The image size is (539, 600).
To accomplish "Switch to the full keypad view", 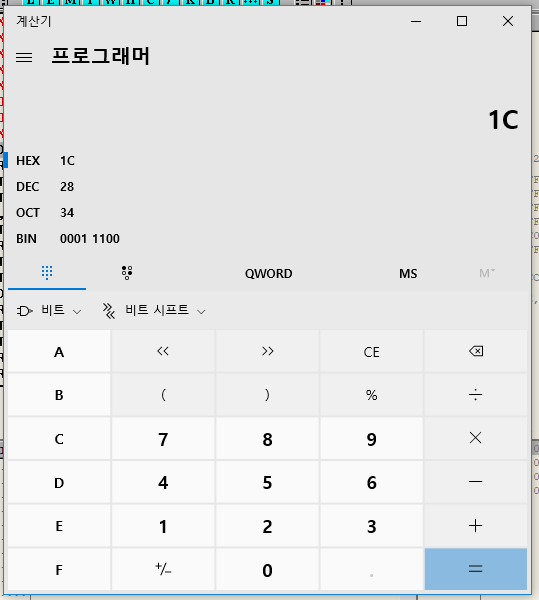I will point(47,273).
